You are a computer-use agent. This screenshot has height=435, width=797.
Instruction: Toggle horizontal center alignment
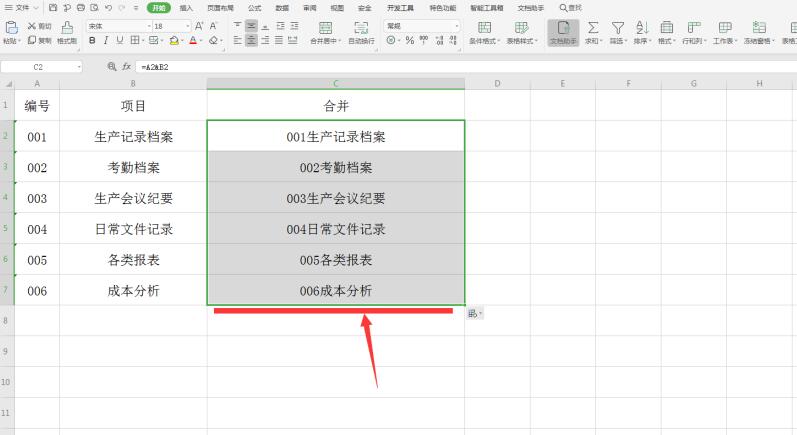pos(252,40)
